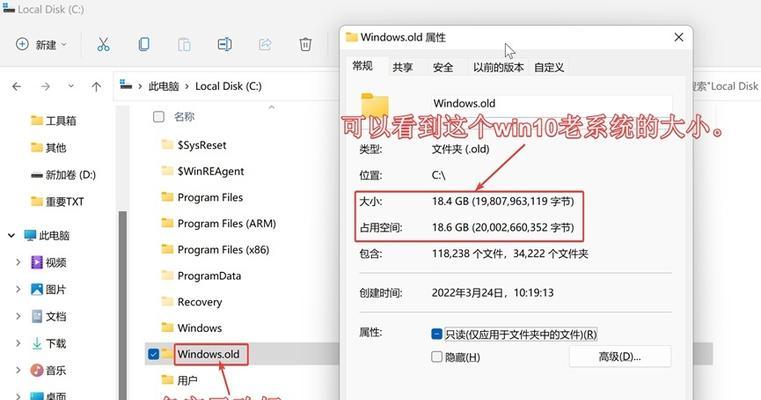
Task: Click the Paste icon in toolbar
Action: [x=184, y=45]
